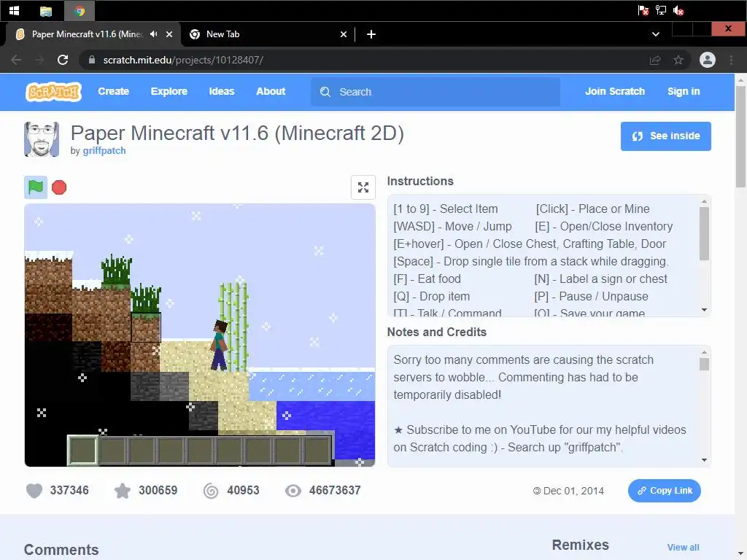Click the star icon to favorite the project
Image resolution: width=747 pixels, height=560 pixels.
[x=123, y=491]
